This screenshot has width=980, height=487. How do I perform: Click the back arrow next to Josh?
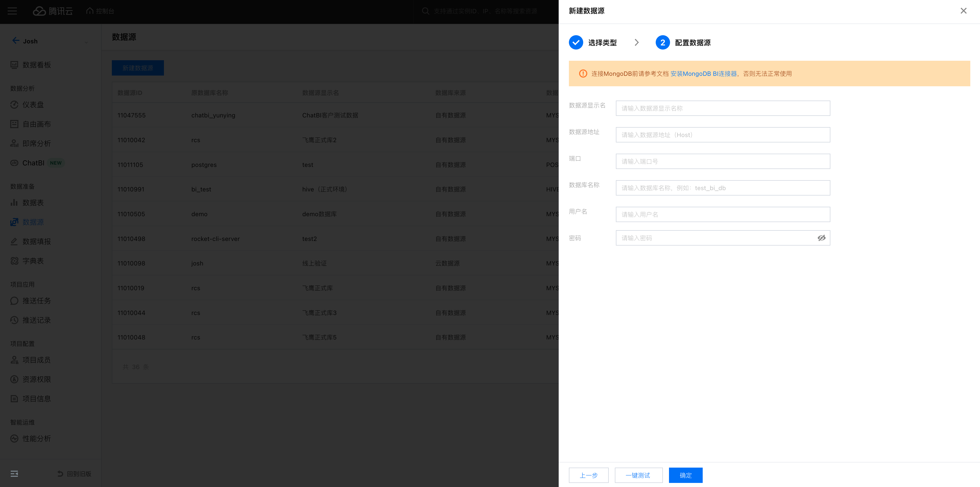[x=16, y=41]
